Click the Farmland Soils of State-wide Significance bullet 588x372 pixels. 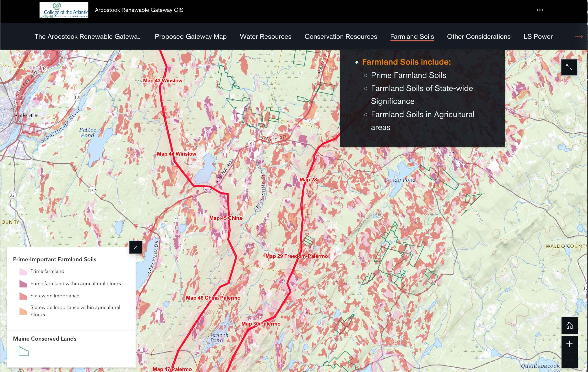[x=422, y=95]
